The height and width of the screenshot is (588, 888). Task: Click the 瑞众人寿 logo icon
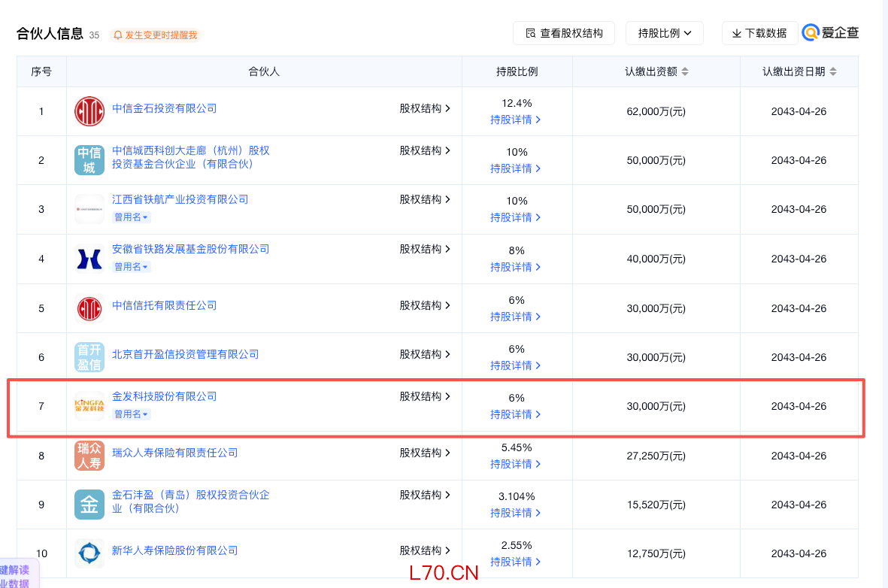click(89, 456)
